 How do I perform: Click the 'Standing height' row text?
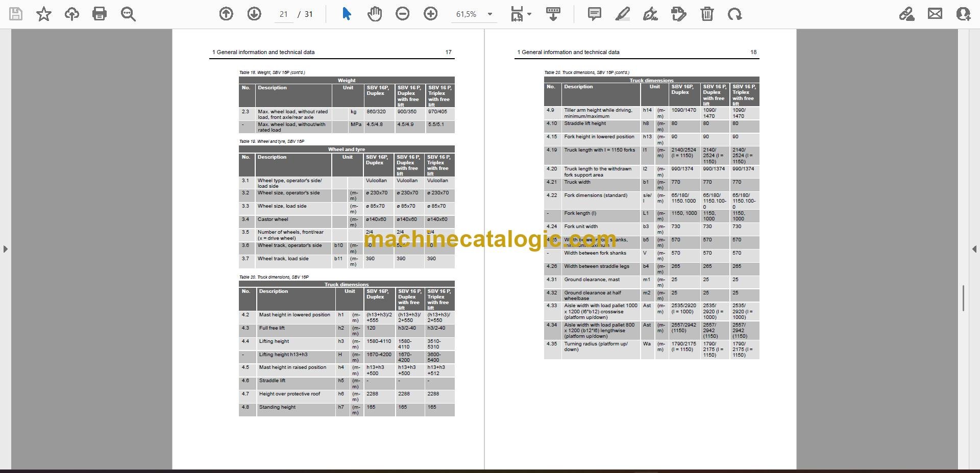277,407
